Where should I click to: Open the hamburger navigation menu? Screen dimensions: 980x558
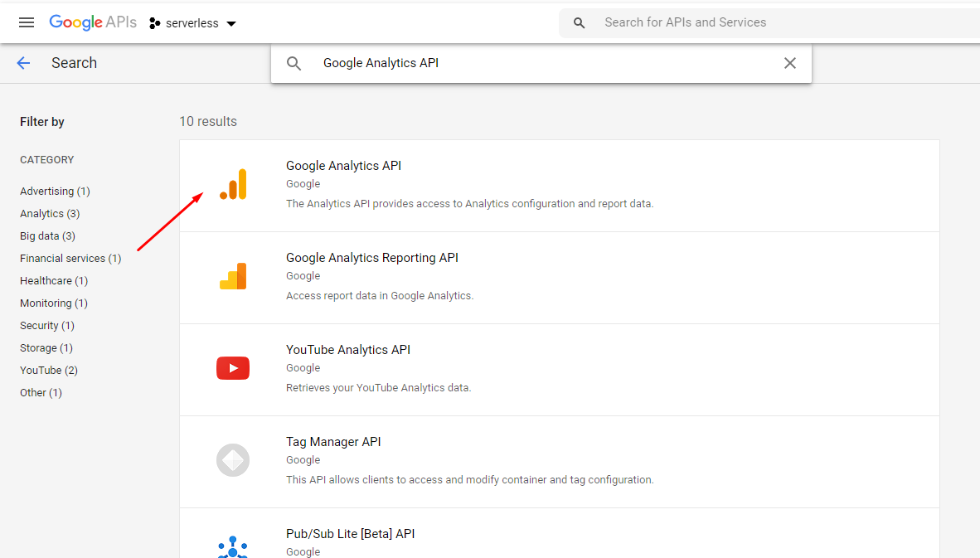27,23
